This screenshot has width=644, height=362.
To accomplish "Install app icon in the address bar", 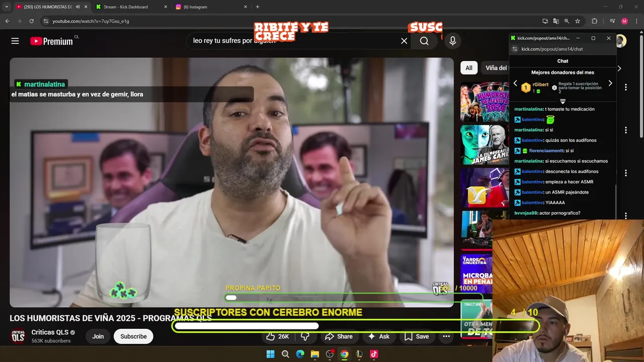I will 545,21.
